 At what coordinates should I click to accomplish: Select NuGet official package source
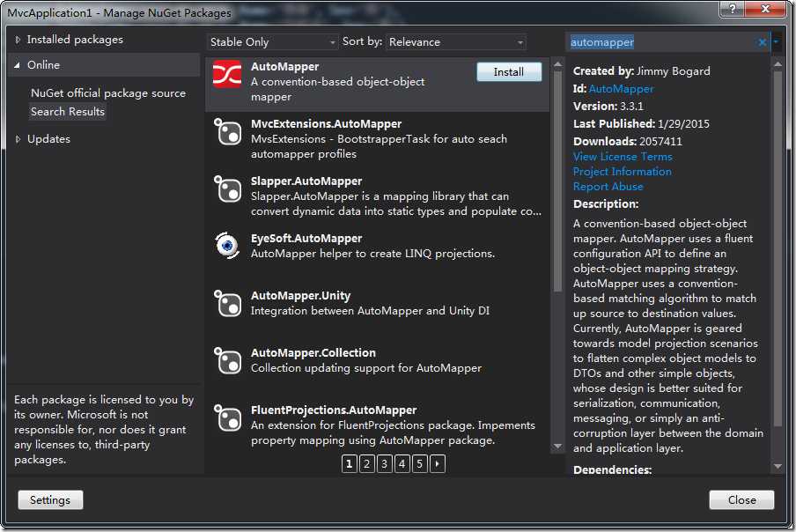click(108, 93)
